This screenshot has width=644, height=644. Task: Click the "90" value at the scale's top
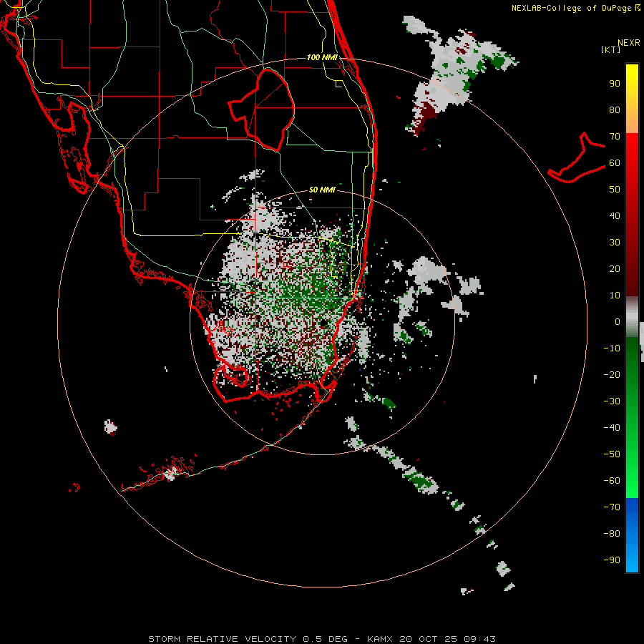point(615,84)
